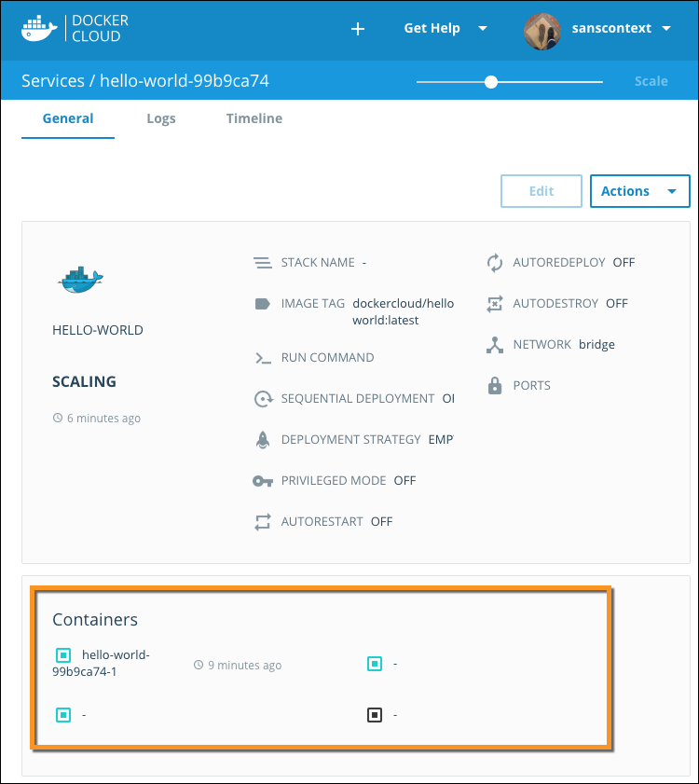This screenshot has width=699, height=784.
Task: Expand the Actions dropdown
Action: pos(639,191)
